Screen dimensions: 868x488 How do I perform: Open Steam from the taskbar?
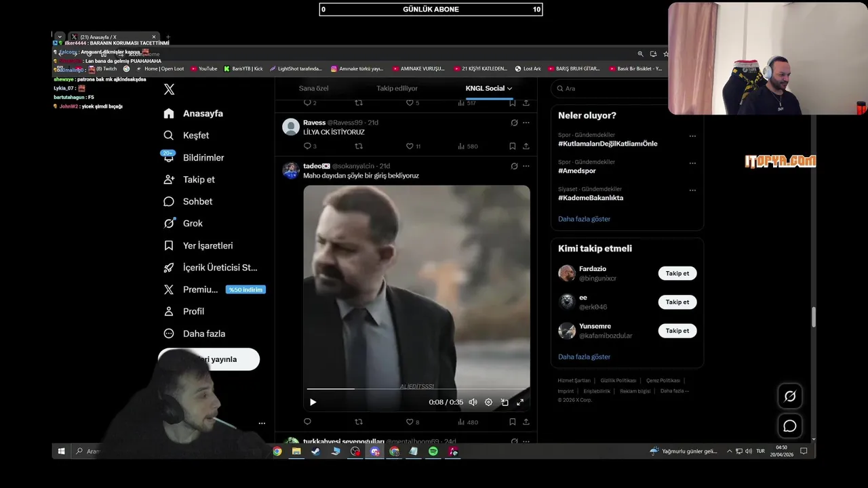(316, 451)
